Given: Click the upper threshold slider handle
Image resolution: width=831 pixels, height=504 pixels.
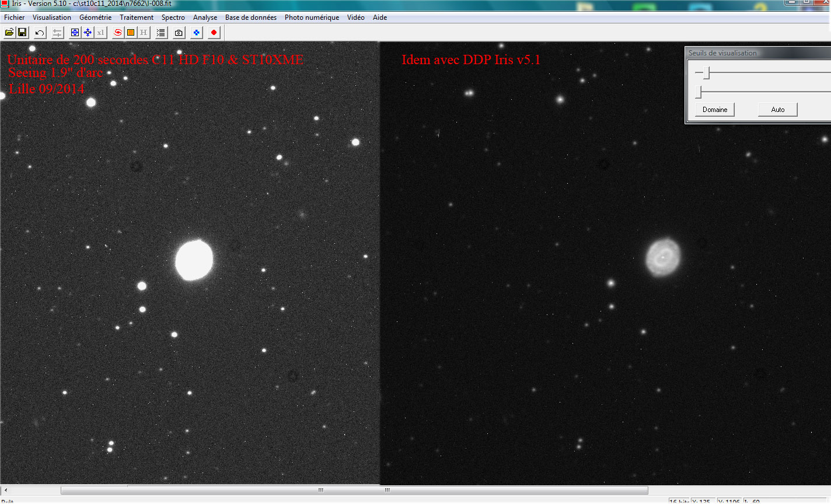Looking at the screenshot, I should tap(706, 73).
